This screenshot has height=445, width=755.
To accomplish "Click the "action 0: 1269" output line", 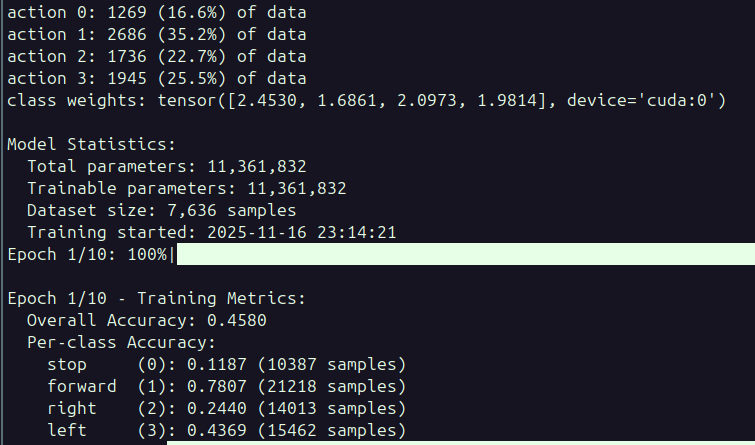I will tap(157, 14).
